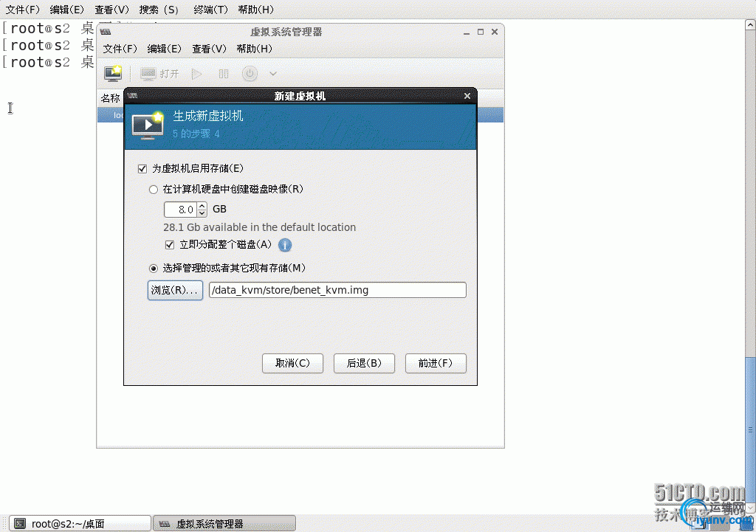Select 选择管理的或者其它现有存储 radio button
The image size is (756, 532).
click(154, 269)
